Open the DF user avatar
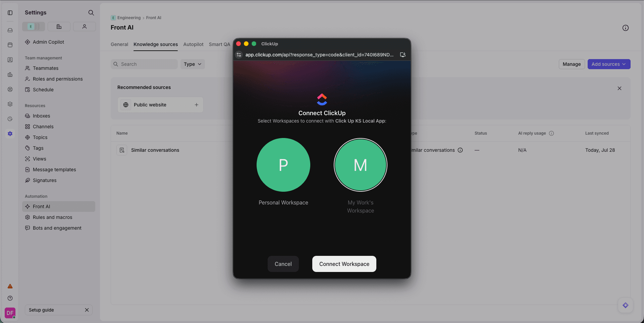This screenshot has height=323, width=644. point(10,313)
